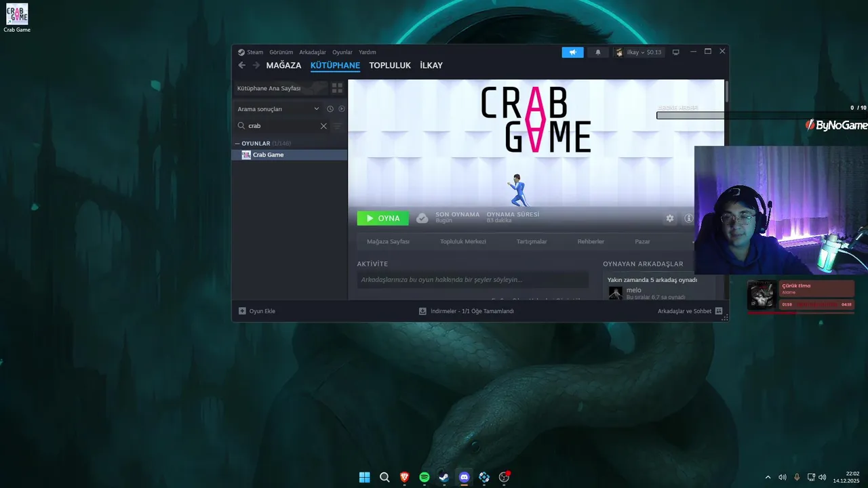Show hidden system tray icons

(768, 477)
